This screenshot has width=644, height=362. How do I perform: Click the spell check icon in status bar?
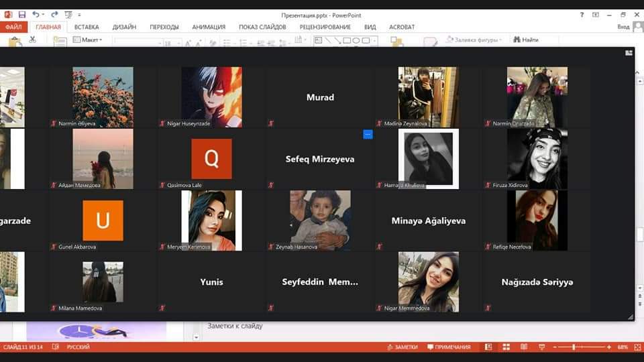click(56, 347)
